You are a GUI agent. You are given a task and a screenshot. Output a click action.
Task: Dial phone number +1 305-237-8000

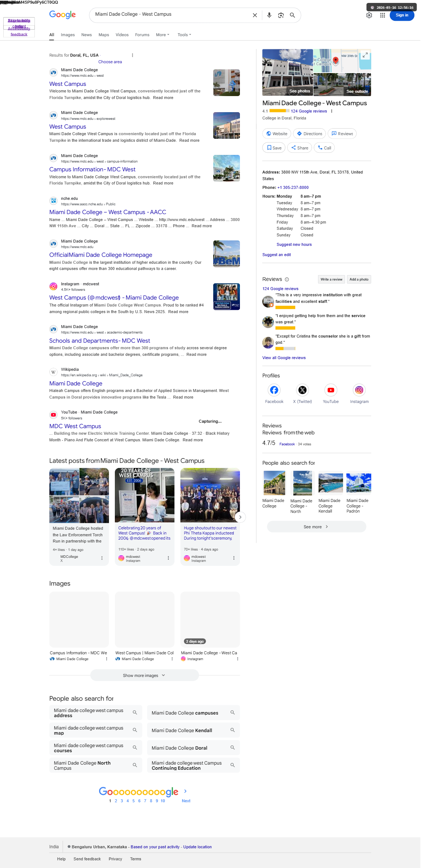(x=293, y=188)
